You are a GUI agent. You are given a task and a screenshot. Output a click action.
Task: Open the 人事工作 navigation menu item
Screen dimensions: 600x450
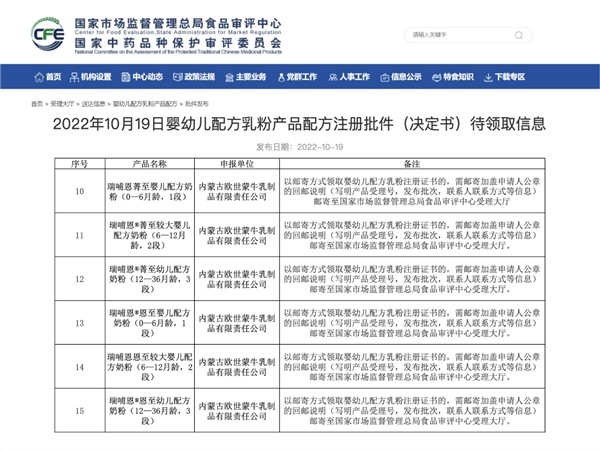[x=355, y=77]
